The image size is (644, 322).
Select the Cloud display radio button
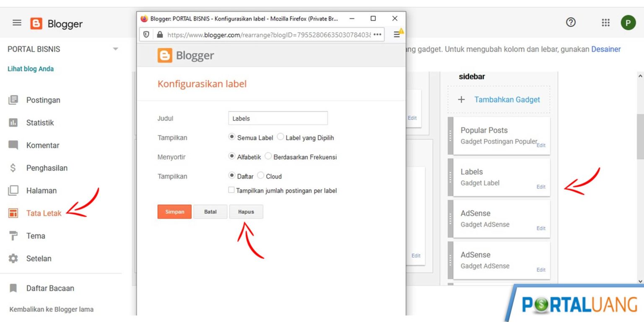[260, 175]
